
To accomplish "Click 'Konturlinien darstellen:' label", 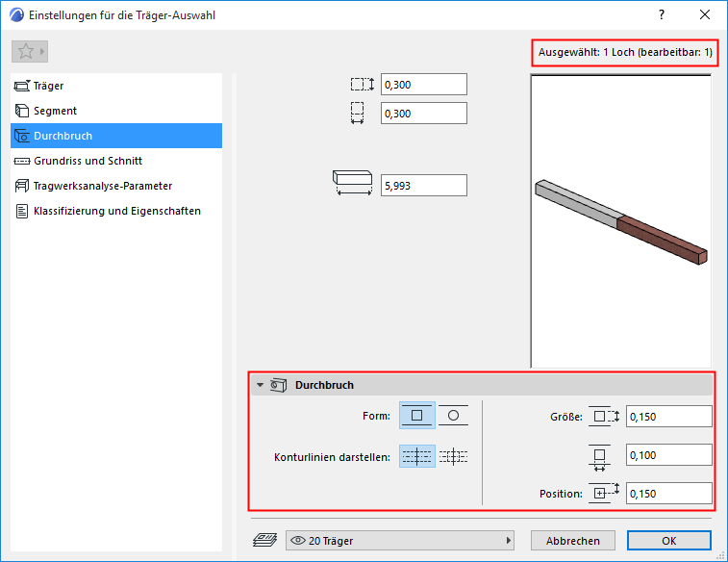I will [x=332, y=457].
